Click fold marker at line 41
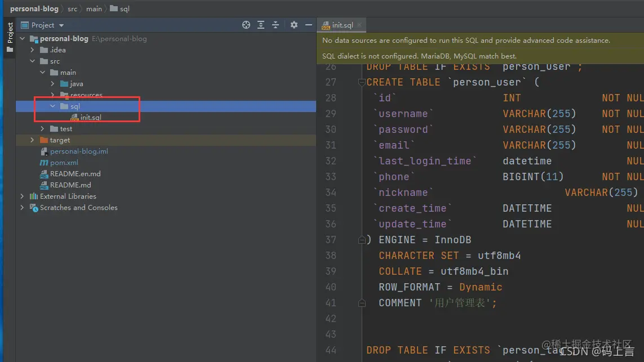Screen dimensions: 644x362 tap(362, 303)
